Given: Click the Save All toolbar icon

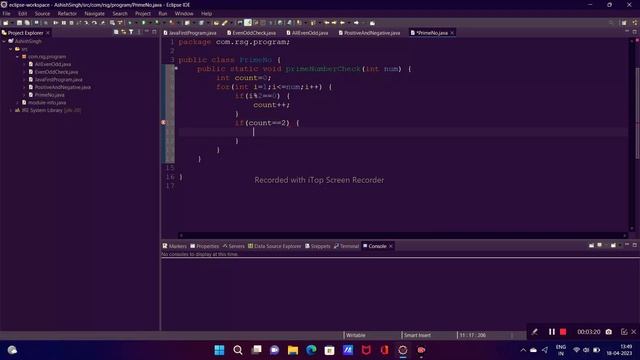Looking at the screenshot, I should [27, 23].
